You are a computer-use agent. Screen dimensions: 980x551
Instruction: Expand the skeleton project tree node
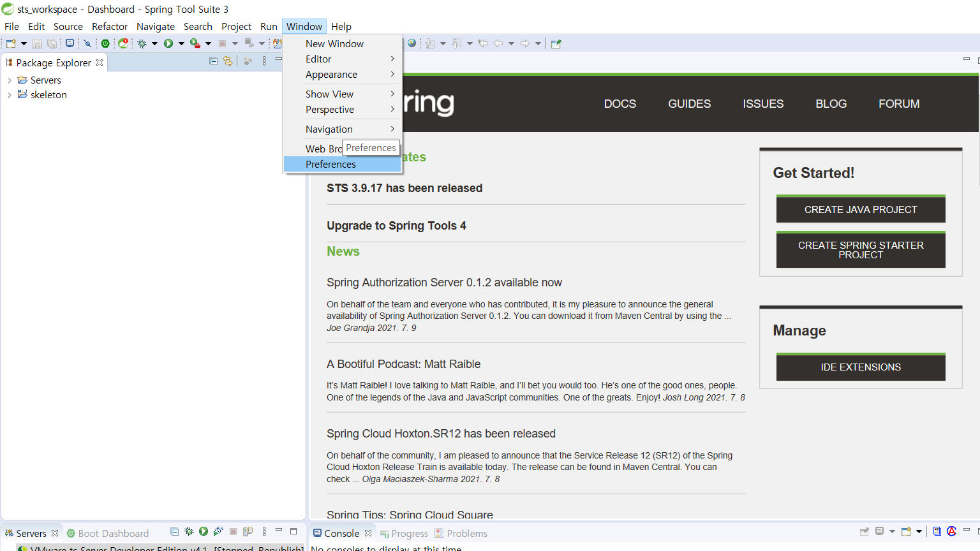click(x=9, y=95)
